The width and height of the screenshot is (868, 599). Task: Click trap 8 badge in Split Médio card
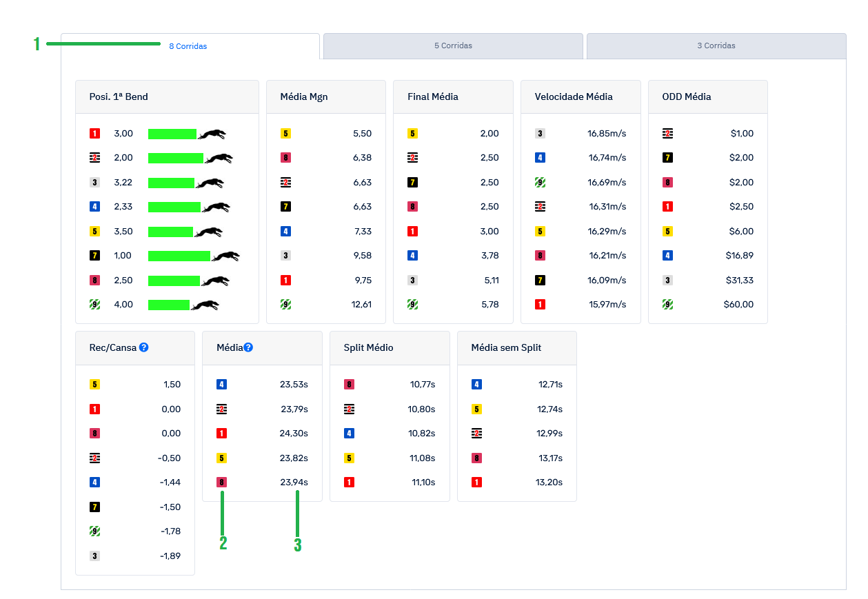pos(349,385)
